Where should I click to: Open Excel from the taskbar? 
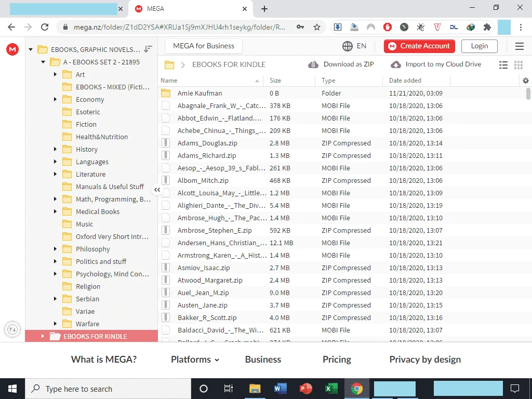point(331,389)
